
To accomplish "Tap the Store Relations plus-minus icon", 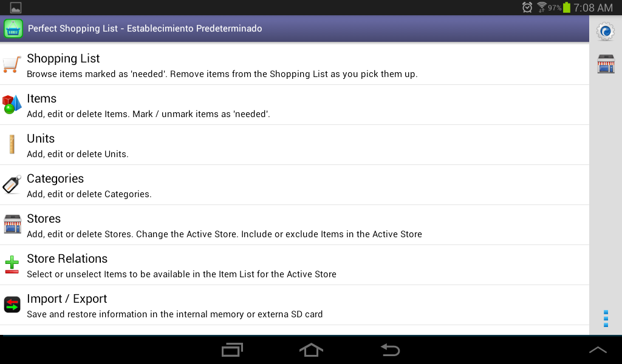I will (12, 265).
